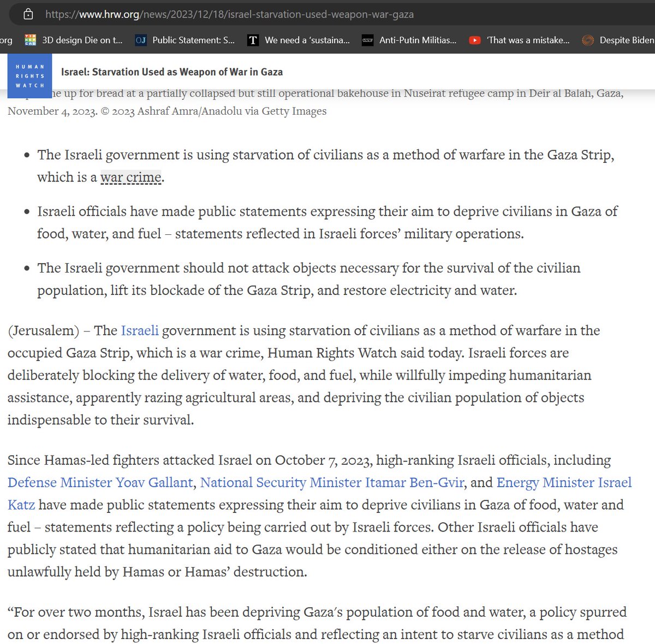Open the 'Public Statement: S...' bookmark
The image size is (655, 644).
coord(186,40)
